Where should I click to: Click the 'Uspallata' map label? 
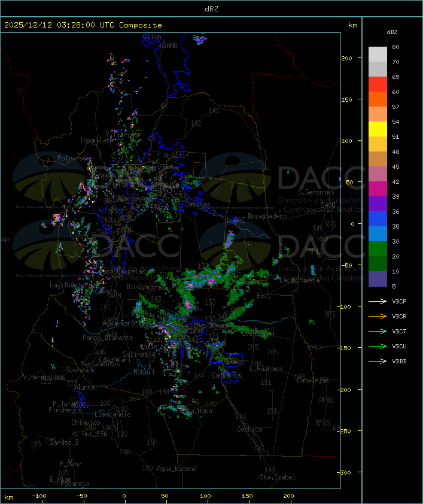coord(97,140)
